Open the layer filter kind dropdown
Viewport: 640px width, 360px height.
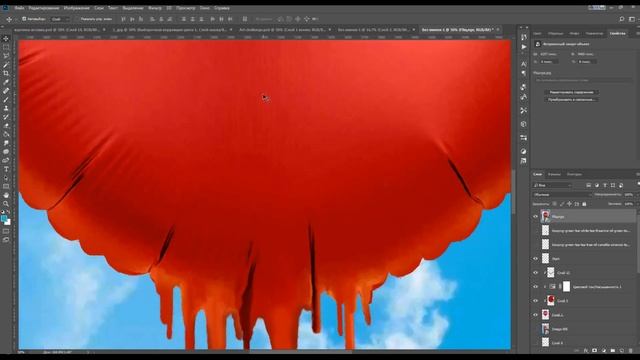(552, 185)
